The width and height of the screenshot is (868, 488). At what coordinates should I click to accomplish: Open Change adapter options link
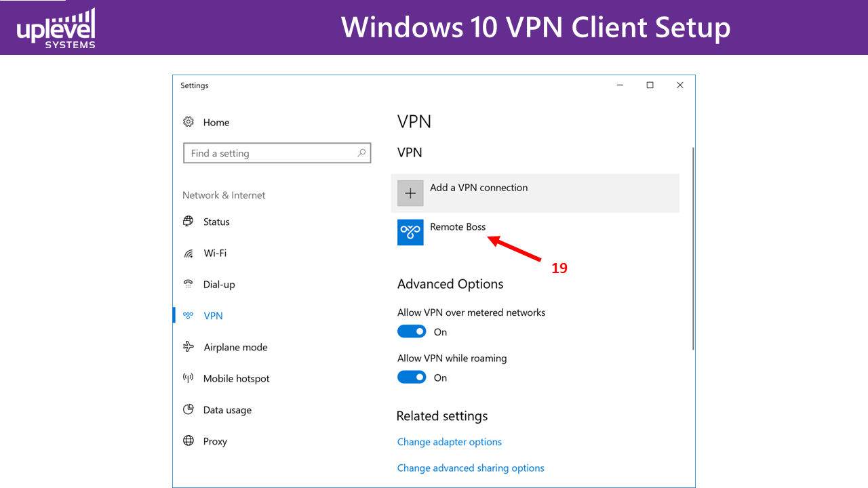(x=450, y=442)
